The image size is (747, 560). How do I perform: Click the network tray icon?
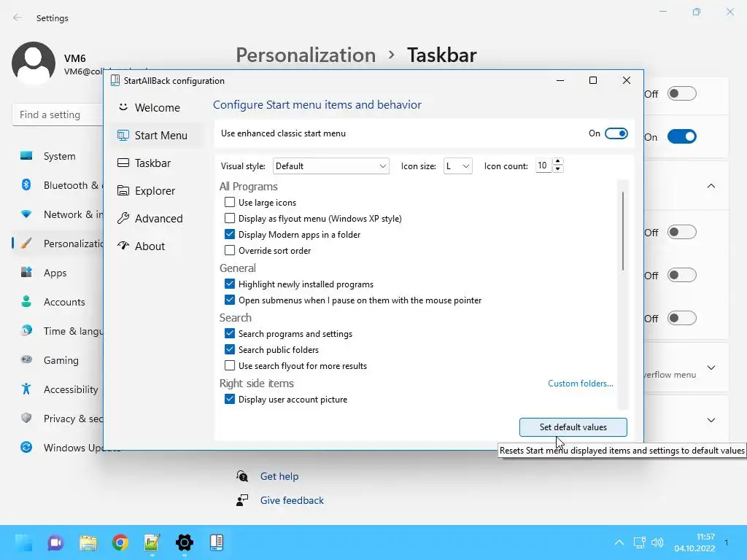(639, 542)
